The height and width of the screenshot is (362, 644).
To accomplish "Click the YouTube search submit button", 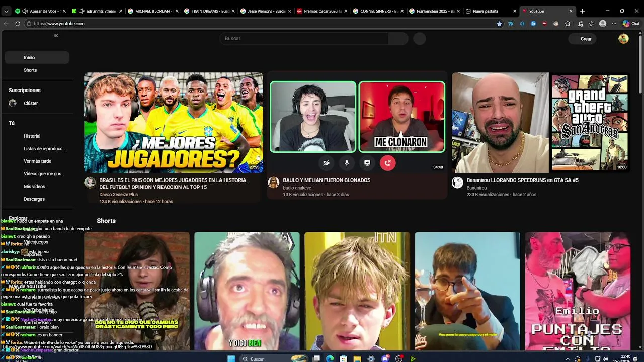I will (x=398, y=38).
